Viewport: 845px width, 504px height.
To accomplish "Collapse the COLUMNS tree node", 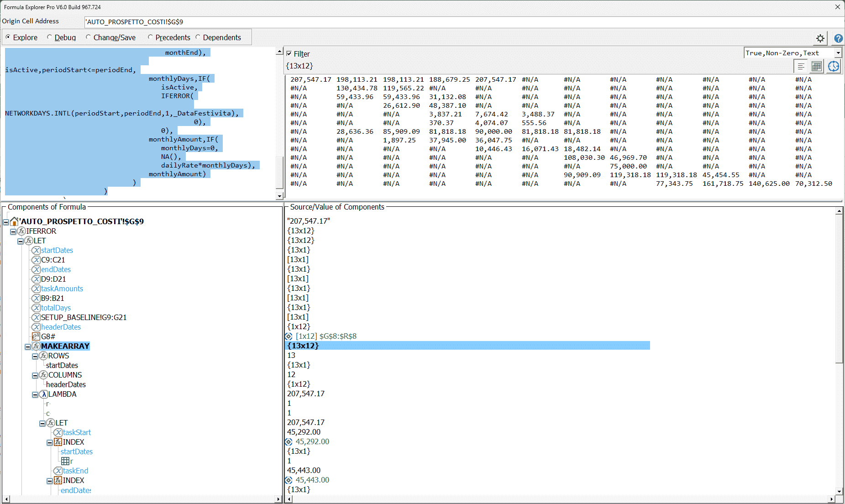I will pos(35,375).
